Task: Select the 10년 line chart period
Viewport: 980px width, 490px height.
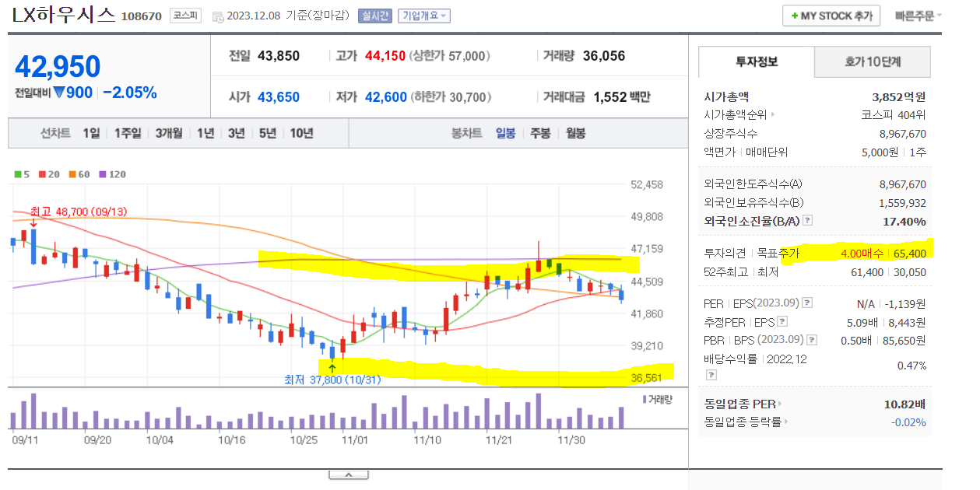Action: [x=301, y=133]
